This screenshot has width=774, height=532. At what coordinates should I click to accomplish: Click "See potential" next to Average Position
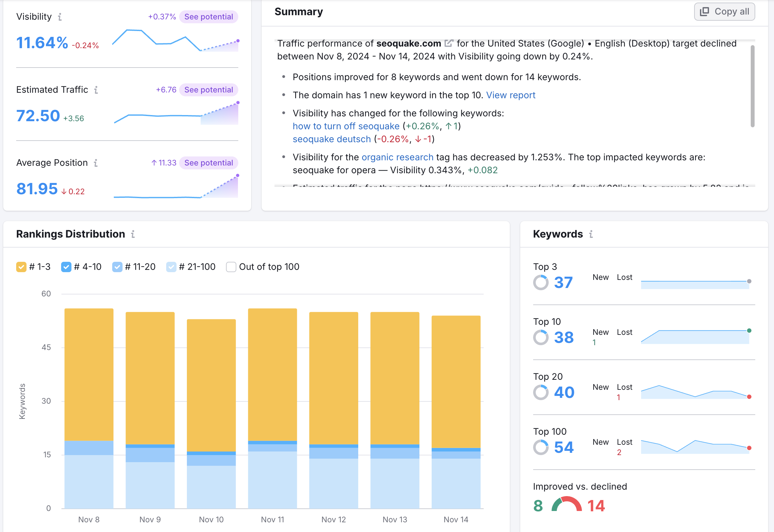[209, 163]
